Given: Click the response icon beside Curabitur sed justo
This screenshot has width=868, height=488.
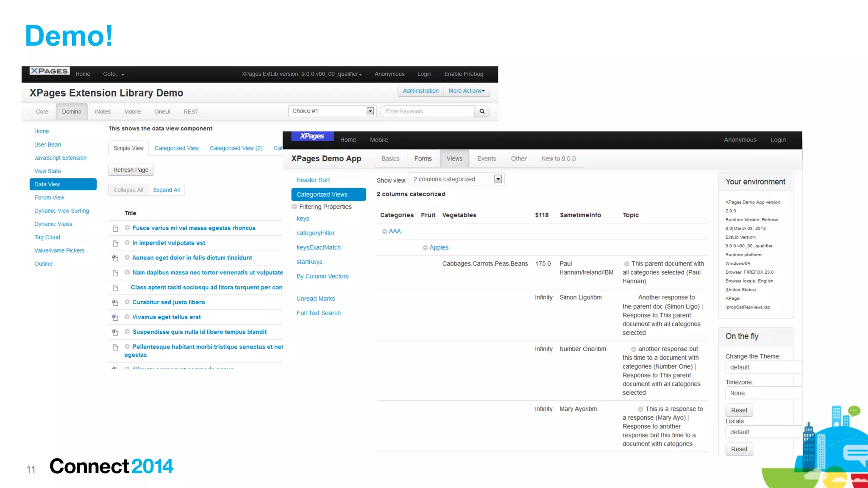Looking at the screenshot, I should point(115,302).
